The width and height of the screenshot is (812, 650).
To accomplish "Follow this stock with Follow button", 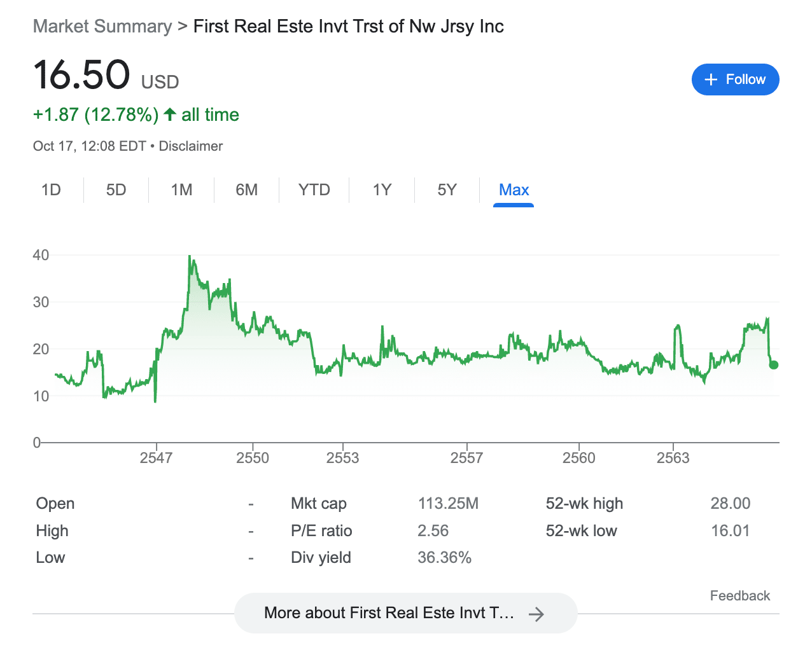I will coord(735,80).
